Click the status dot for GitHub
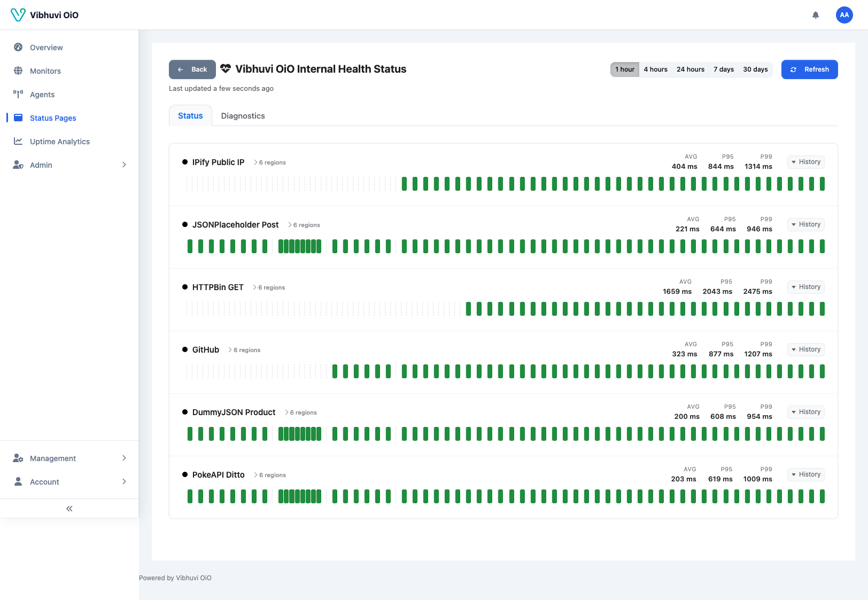Image resolution: width=868 pixels, height=600 pixels. [x=185, y=349]
